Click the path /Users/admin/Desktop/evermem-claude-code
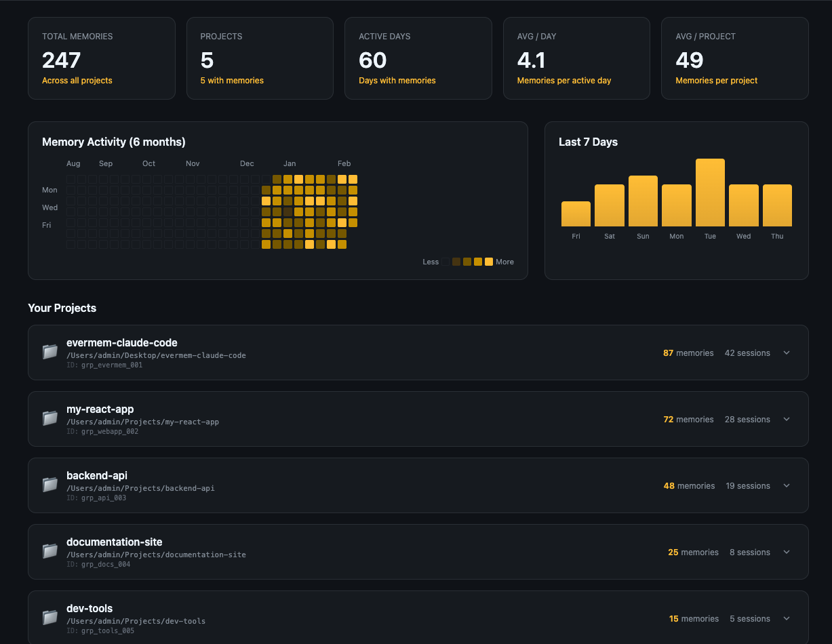The width and height of the screenshot is (832, 644). (x=156, y=355)
